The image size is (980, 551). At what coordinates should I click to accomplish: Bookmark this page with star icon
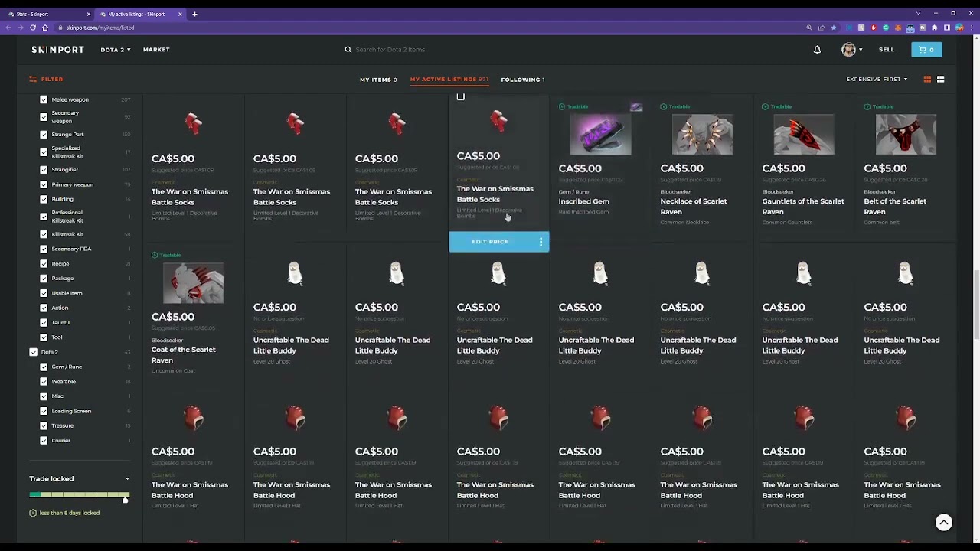pos(834,28)
